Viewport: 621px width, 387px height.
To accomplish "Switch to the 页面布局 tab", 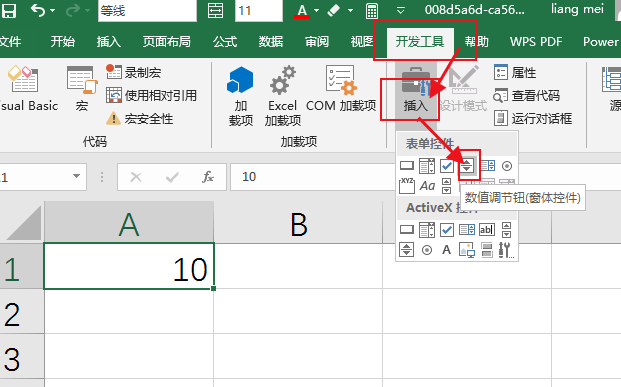I will tap(166, 41).
